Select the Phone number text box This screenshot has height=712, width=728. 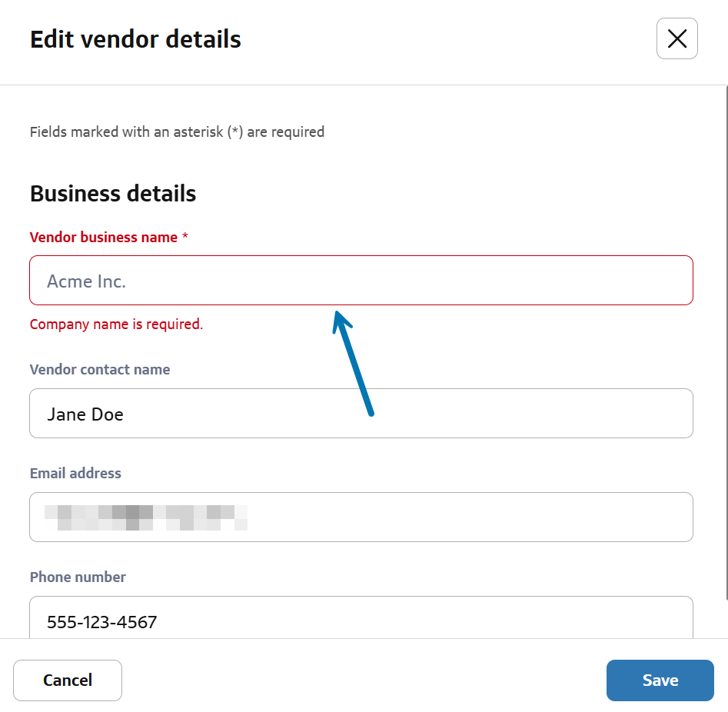click(361, 620)
